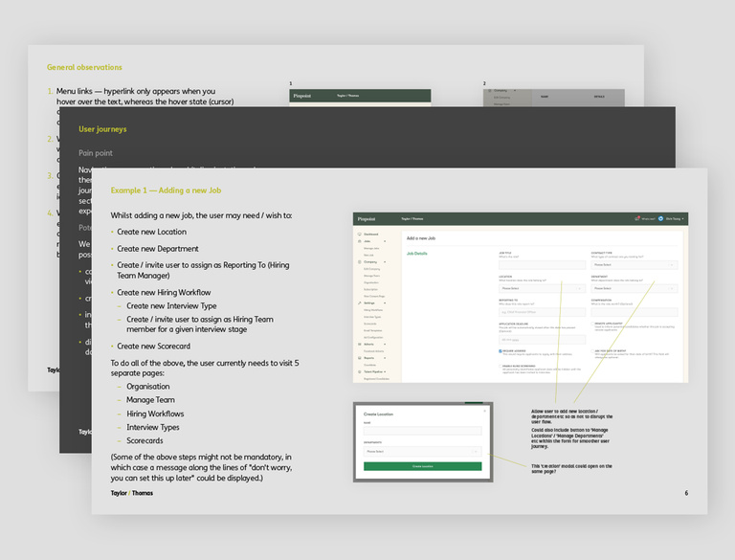Collapse the Talent Pipeline section arrow
735x560 pixels.
coord(385,372)
